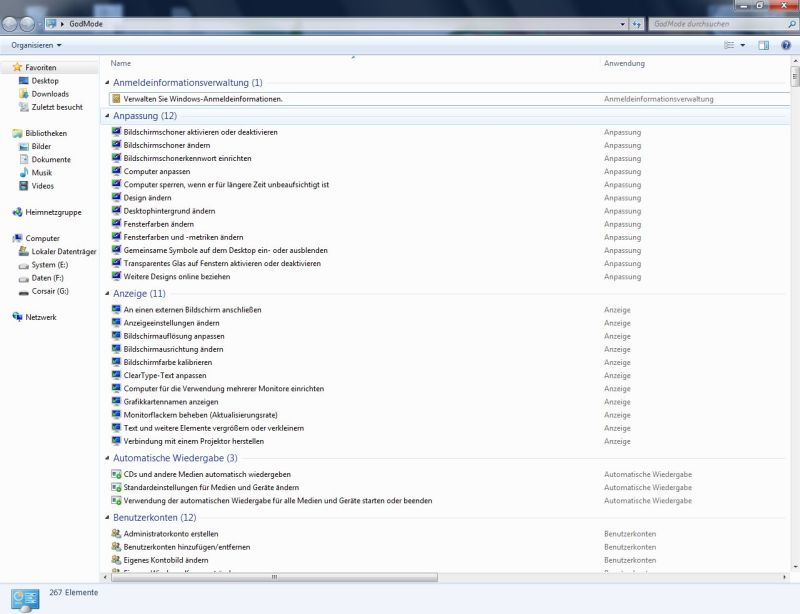Sort by the Name column header
Viewport: 800px width, 614px height.
(x=120, y=63)
